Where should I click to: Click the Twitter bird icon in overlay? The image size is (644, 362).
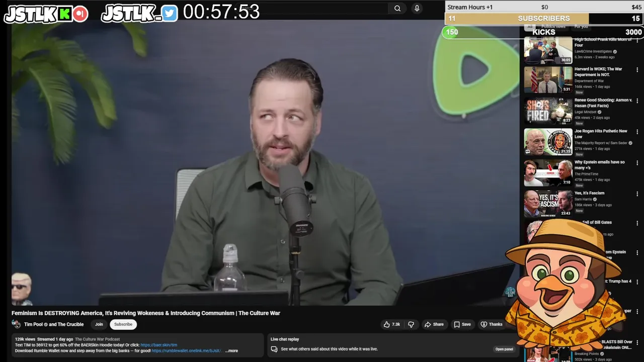click(x=170, y=14)
